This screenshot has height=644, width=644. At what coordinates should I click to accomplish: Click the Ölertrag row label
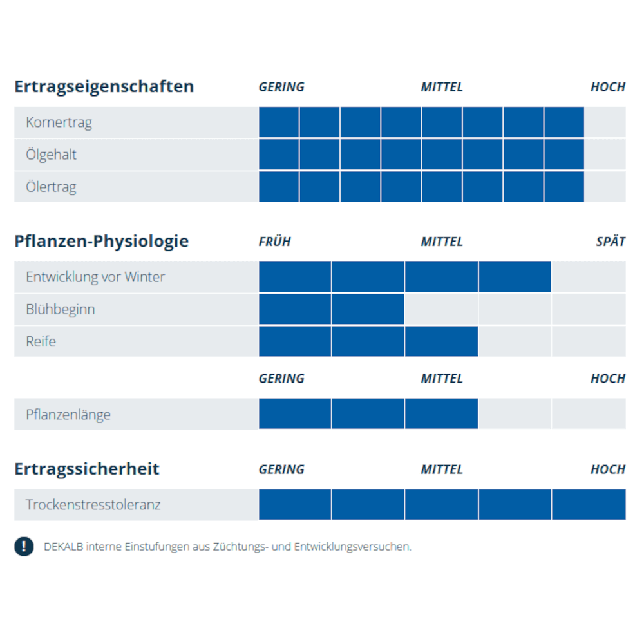pyautogui.click(x=51, y=187)
